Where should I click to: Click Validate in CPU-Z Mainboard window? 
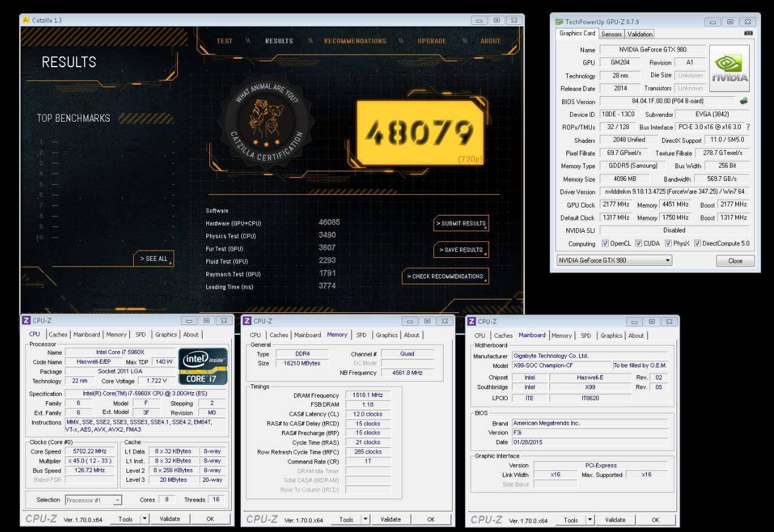615,520
